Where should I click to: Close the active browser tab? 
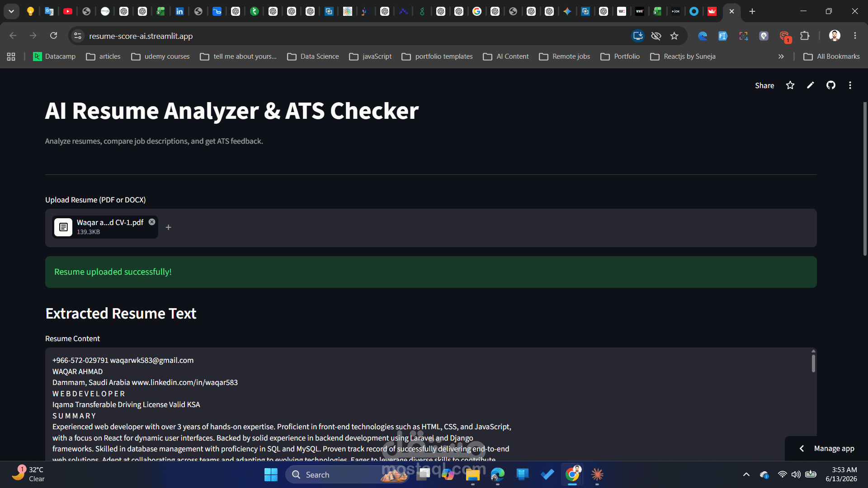[x=731, y=11]
